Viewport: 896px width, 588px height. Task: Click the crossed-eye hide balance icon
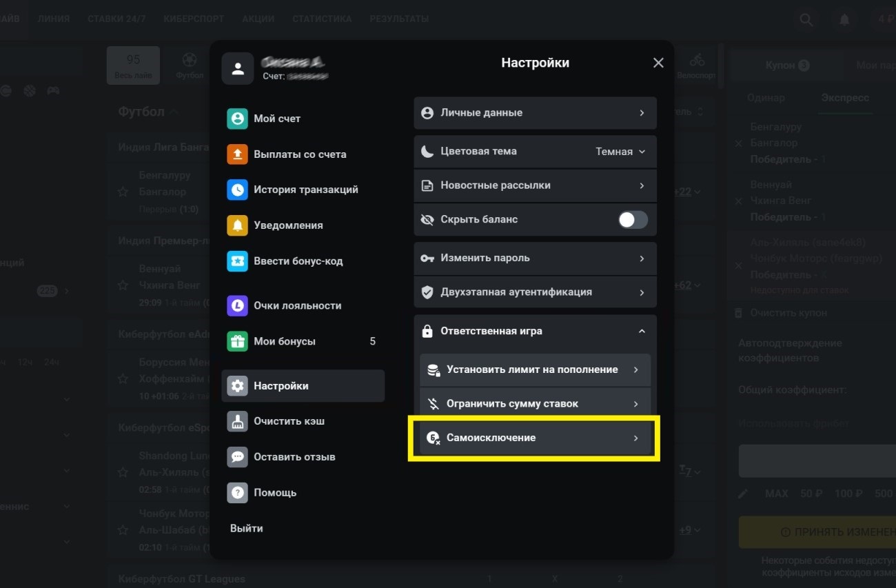point(427,219)
